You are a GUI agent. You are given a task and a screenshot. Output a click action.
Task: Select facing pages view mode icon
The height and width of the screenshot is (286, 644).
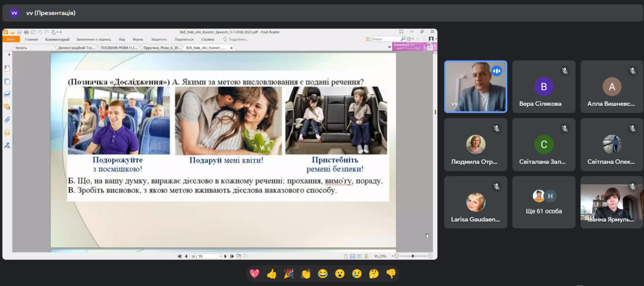tap(359, 256)
